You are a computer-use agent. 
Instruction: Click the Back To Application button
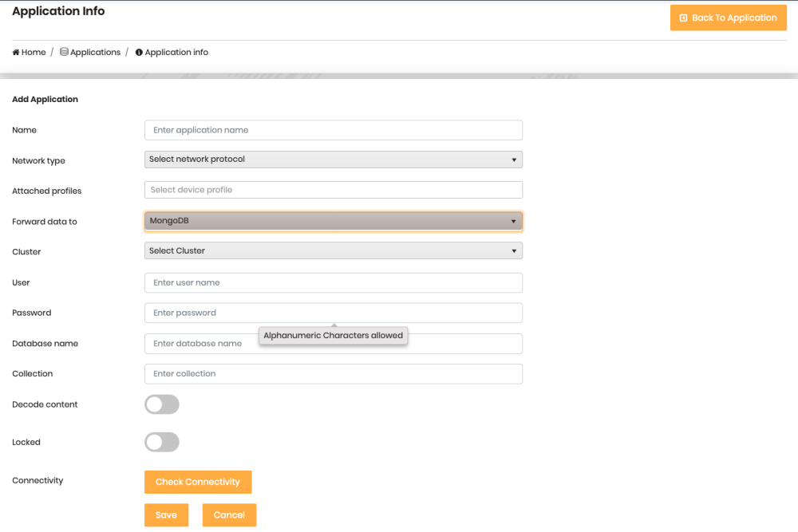pyautogui.click(x=728, y=18)
